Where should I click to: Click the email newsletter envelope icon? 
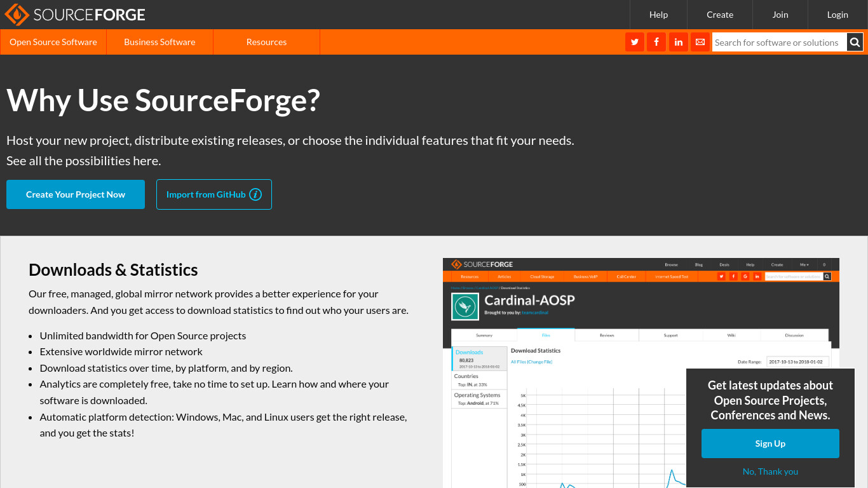point(700,42)
